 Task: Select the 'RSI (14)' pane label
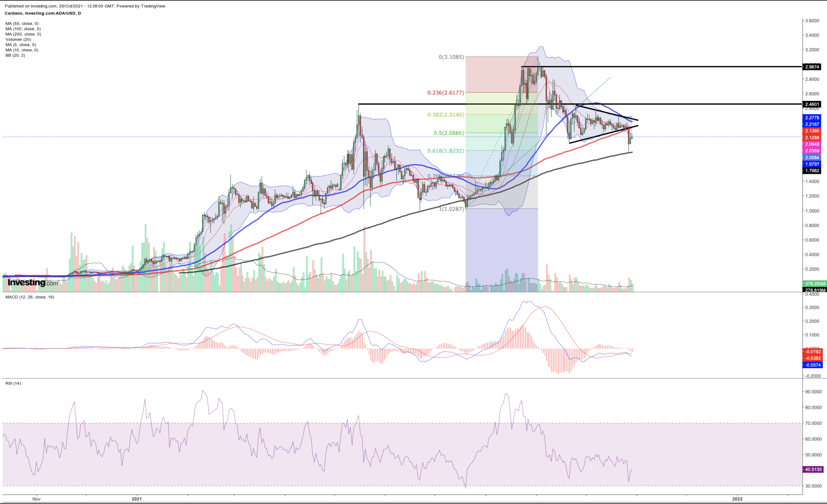pyautogui.click(x=13, y=383)
